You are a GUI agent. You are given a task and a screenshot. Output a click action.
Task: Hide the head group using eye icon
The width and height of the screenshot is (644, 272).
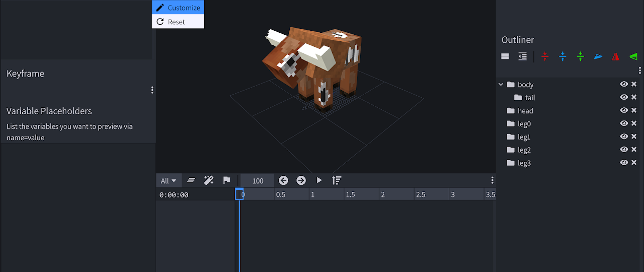(624, 110)
